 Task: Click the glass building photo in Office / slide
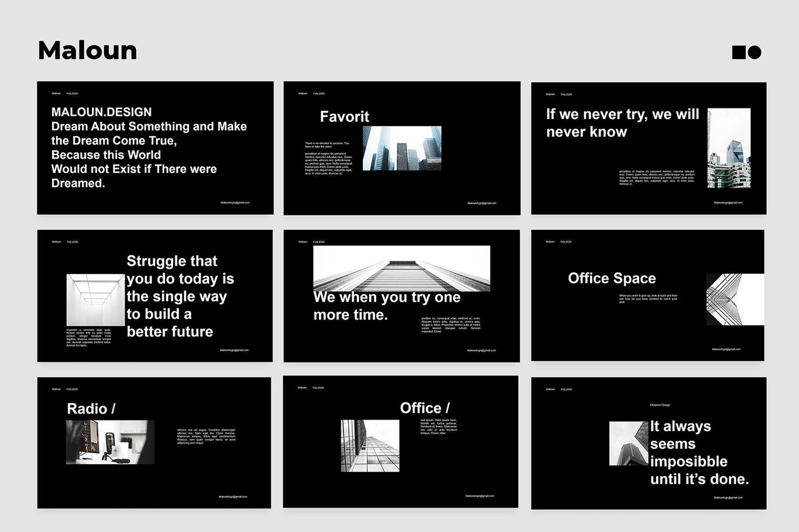pyautogui.click(x=370, y=446)
